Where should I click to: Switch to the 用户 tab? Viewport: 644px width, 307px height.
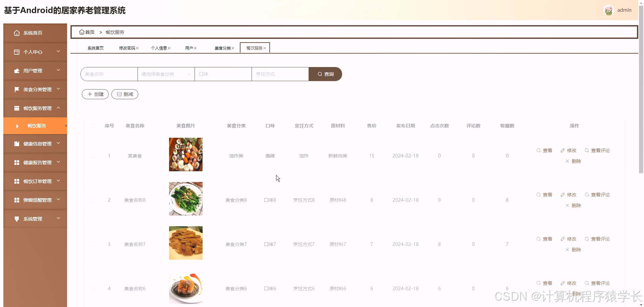pyautogui.click(x=189, y=48)
